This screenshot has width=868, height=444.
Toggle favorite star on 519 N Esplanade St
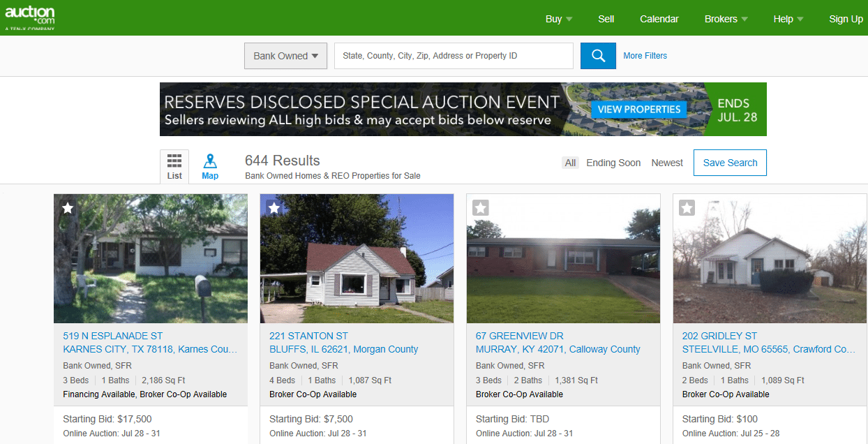(x=68, y=207)
